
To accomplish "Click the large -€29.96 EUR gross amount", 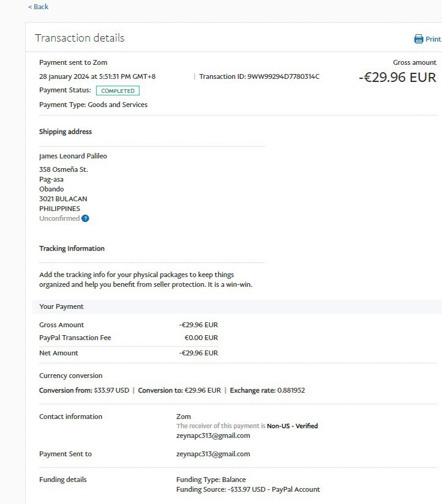I will point(397,78).
